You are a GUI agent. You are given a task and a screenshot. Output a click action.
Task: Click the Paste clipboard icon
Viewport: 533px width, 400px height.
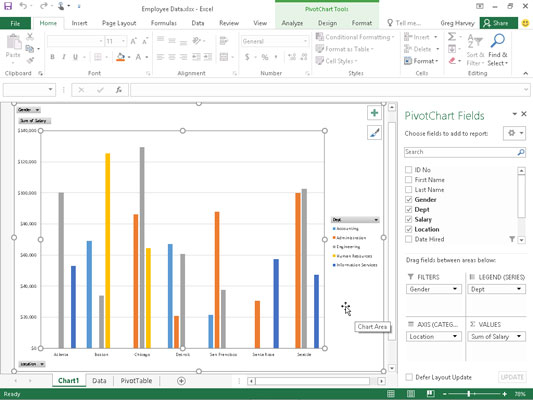click(x=14, y=42)
